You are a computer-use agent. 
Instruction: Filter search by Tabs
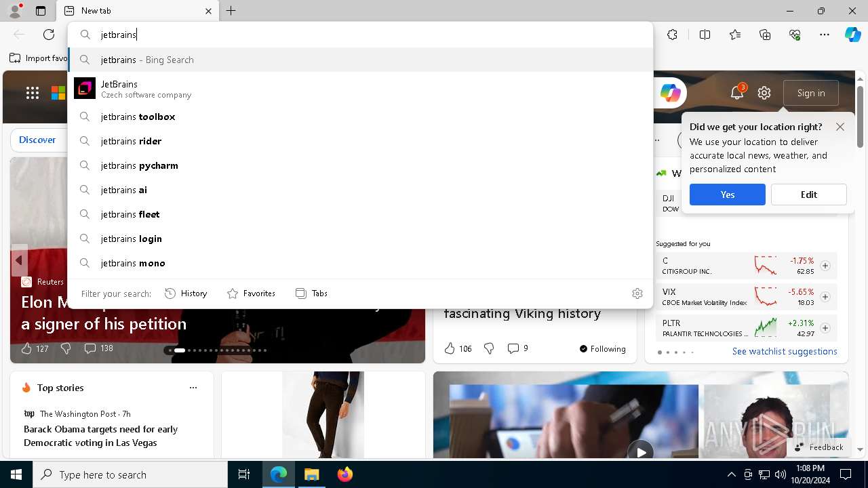click(x=311, y=293)
